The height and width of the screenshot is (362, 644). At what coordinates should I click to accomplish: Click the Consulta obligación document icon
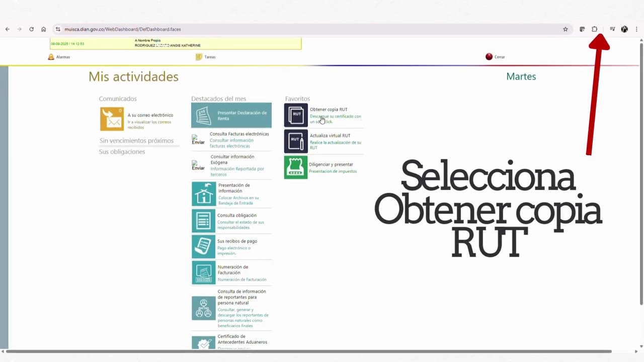pyautogui.click(x=204, y=220)
